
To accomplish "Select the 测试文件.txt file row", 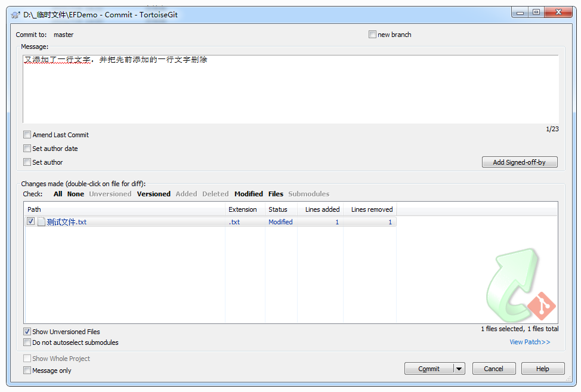I will pyautogui.click(x=211, y=221).
